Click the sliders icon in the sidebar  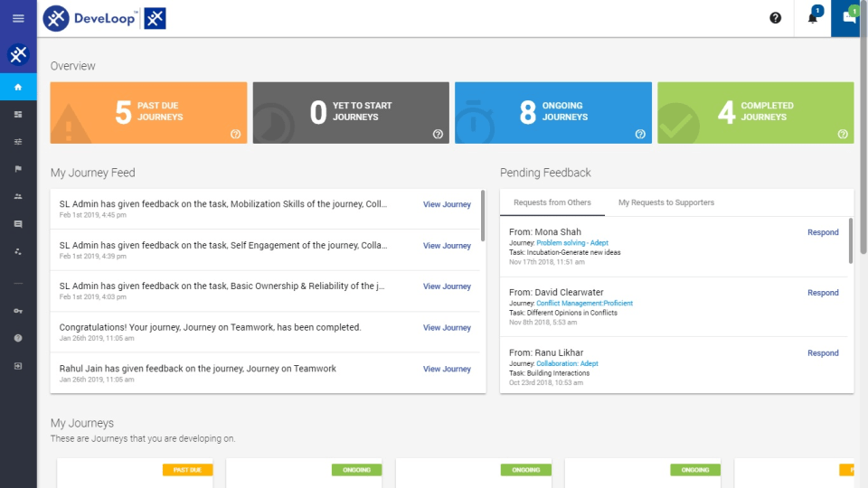coord(18,142)
